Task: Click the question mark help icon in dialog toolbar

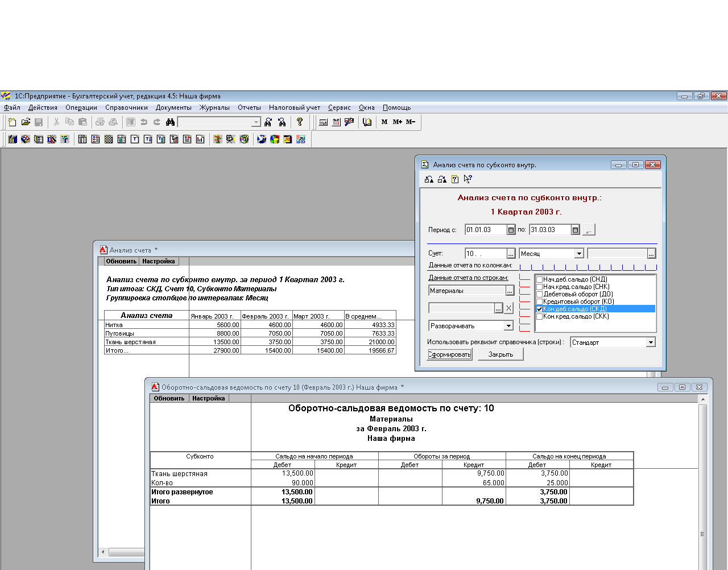Action: (x=455, y=179)
